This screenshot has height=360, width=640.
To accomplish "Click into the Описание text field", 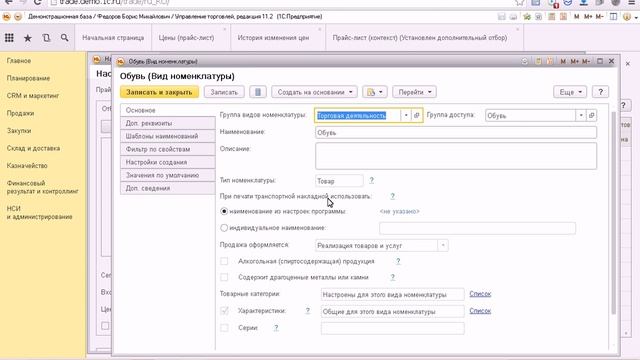I will click(456, 156).
